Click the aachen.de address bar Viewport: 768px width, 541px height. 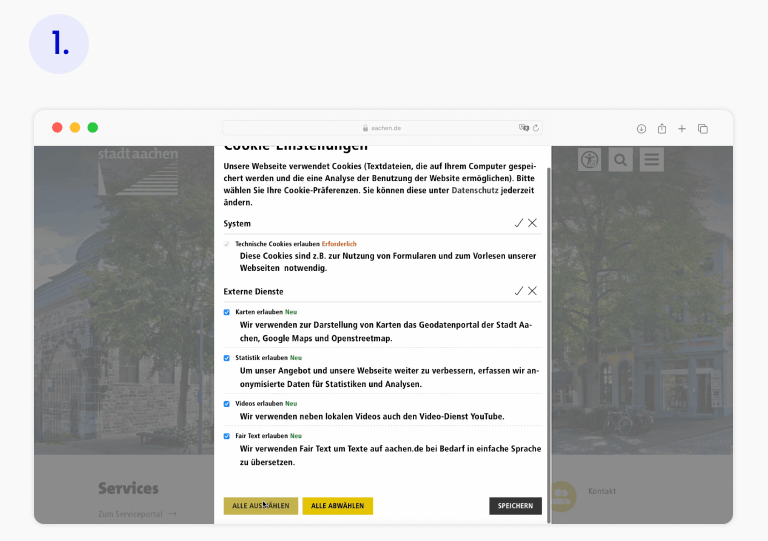(382, 128)
